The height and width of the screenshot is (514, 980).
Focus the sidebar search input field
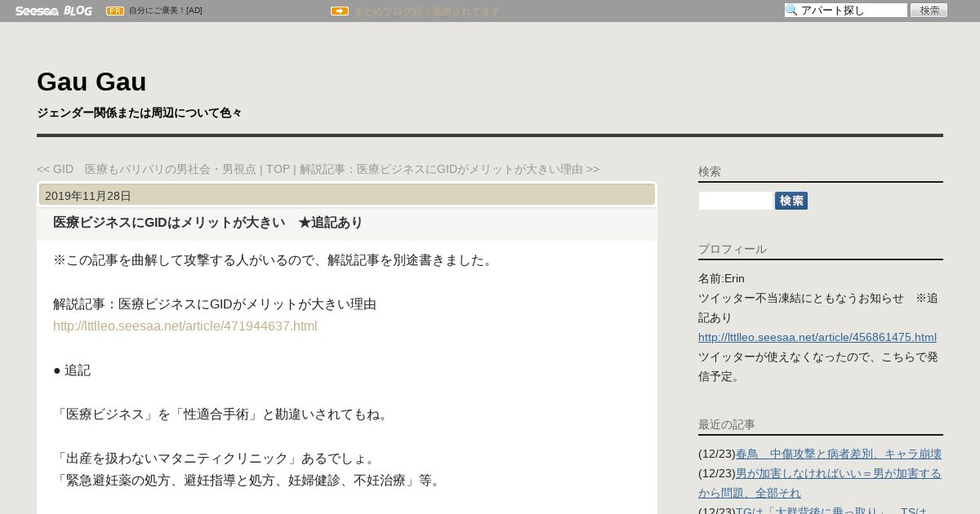tap(735, 201)
